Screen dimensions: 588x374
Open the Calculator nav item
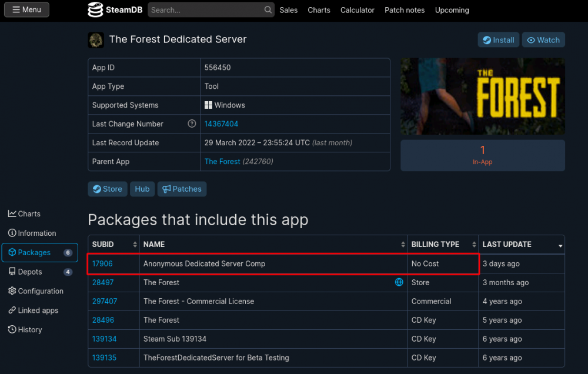pos(358,10)
